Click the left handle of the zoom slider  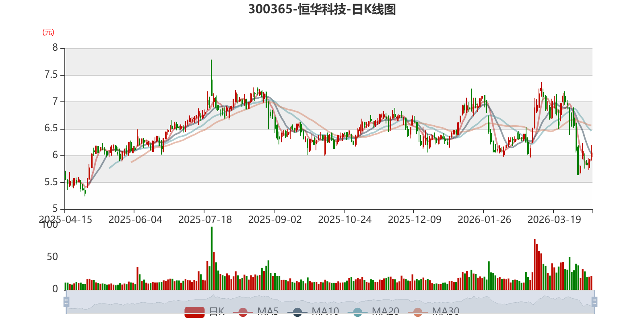pos(66,302)
